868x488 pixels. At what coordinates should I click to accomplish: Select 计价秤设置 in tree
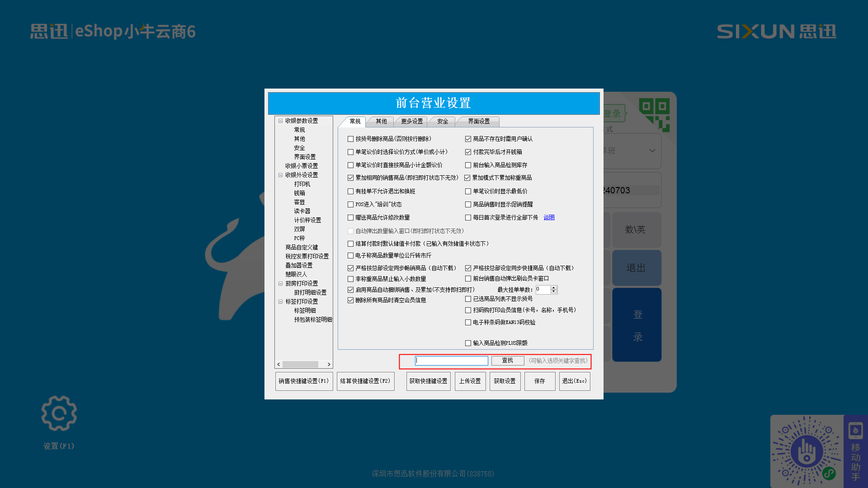[307, 220]
